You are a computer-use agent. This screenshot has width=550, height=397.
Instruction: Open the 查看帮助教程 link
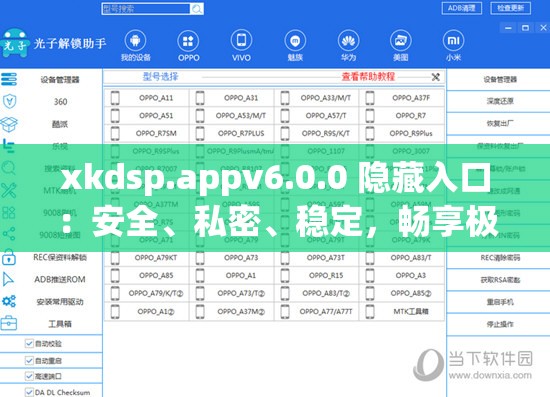(x=368, y=76)
